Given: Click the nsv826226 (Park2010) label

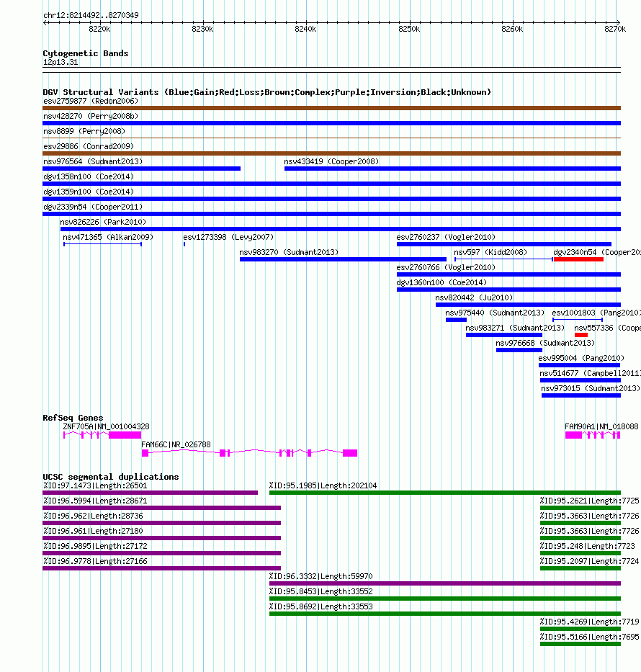Looking at the screenshot, I should [103, 222].
